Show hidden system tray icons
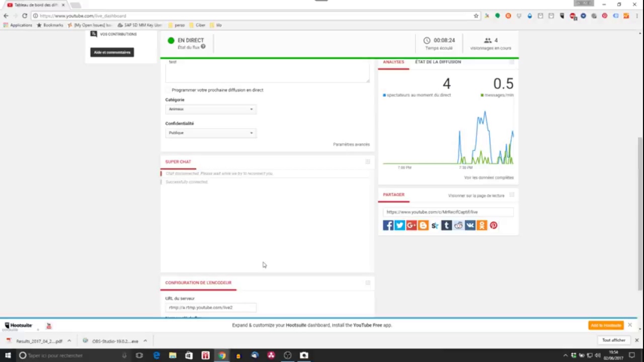Screen dimensions: 644x362 click(565, 355)
